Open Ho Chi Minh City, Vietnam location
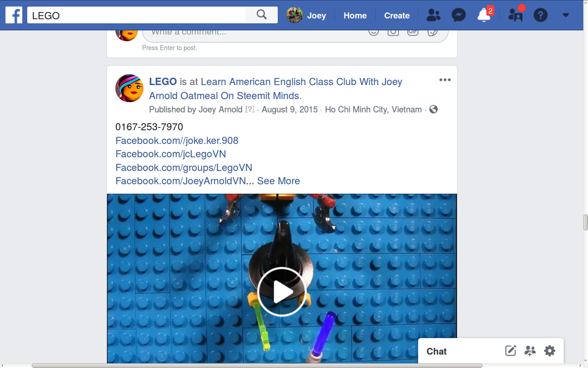This screenshot has width=588, height=368. tap(373, 109)
